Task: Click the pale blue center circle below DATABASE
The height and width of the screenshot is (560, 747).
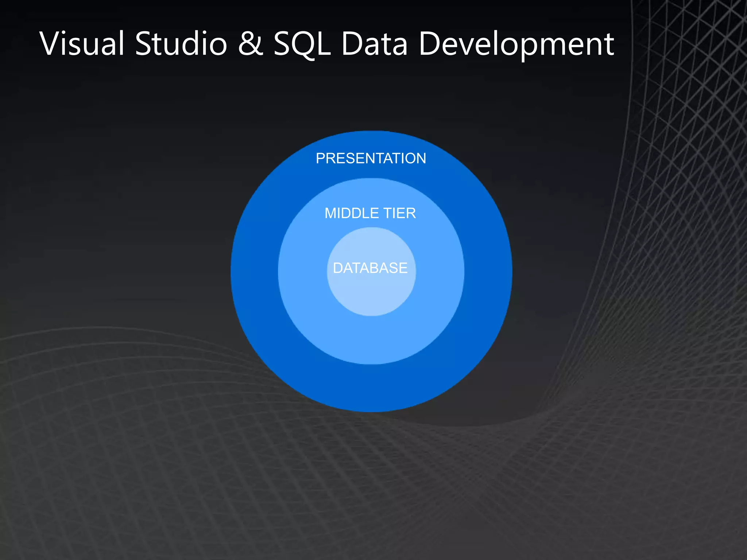Action: [371, 295]
